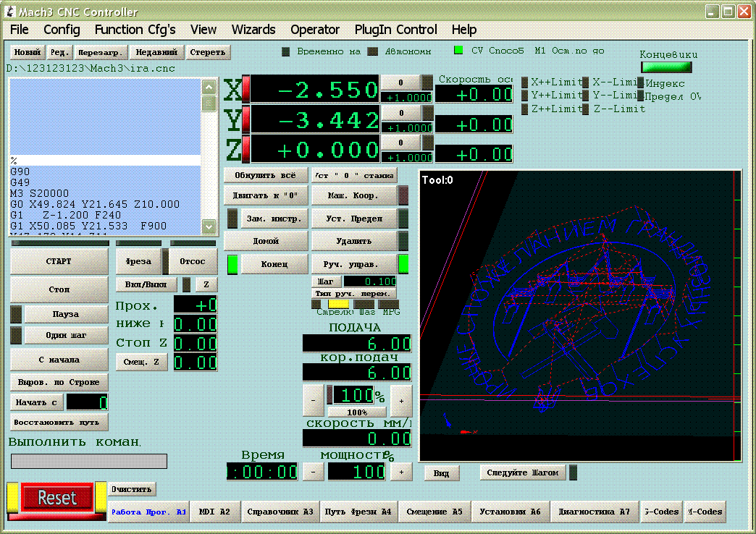Viewport: 756px width, 534px height.
Task: Open the Диагностика A7 tab
Action: 594,512
